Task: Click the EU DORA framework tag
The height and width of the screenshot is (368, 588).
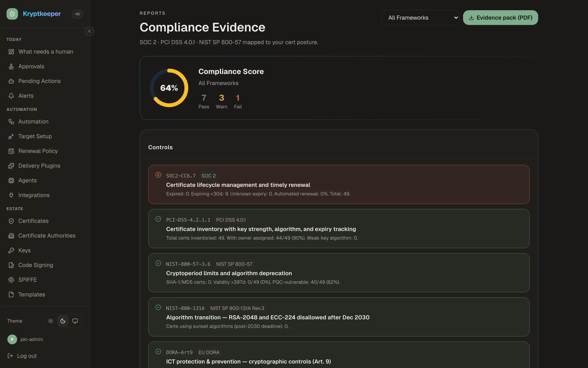Action: coord(209,352)
